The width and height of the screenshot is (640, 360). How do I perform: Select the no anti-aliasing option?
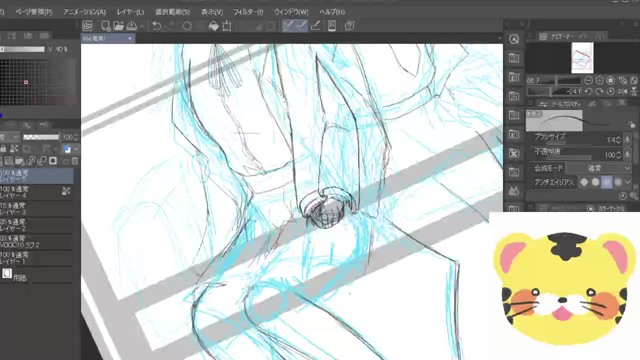pos(584,182)
